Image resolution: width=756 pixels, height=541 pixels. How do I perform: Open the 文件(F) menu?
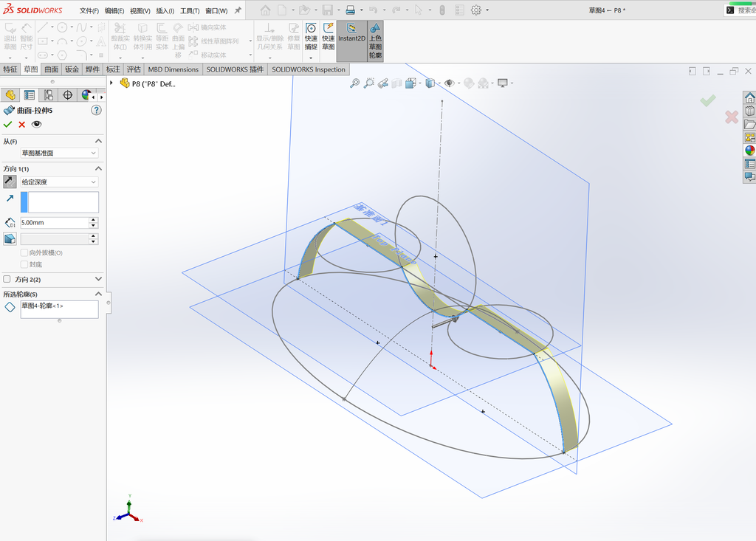tap(89, 10)
